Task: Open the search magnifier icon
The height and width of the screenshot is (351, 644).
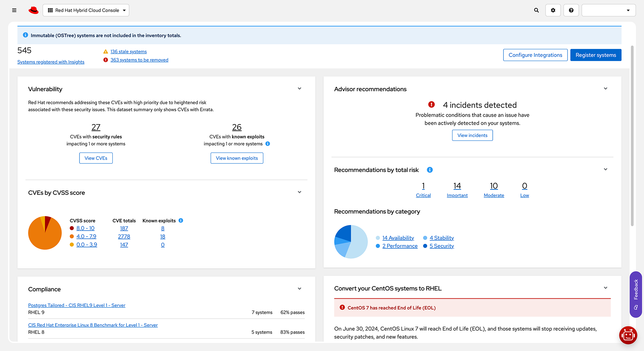Action: coord(536,10)
